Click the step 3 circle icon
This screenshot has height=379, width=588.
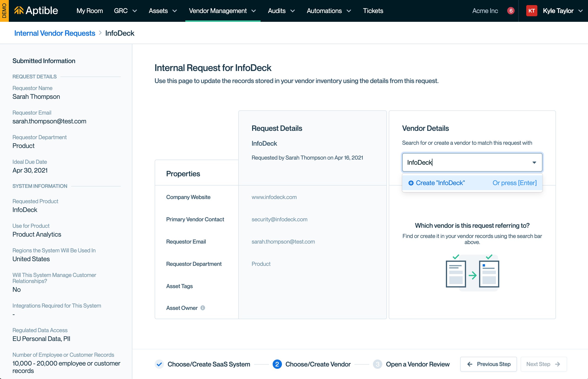coord(377,364)
